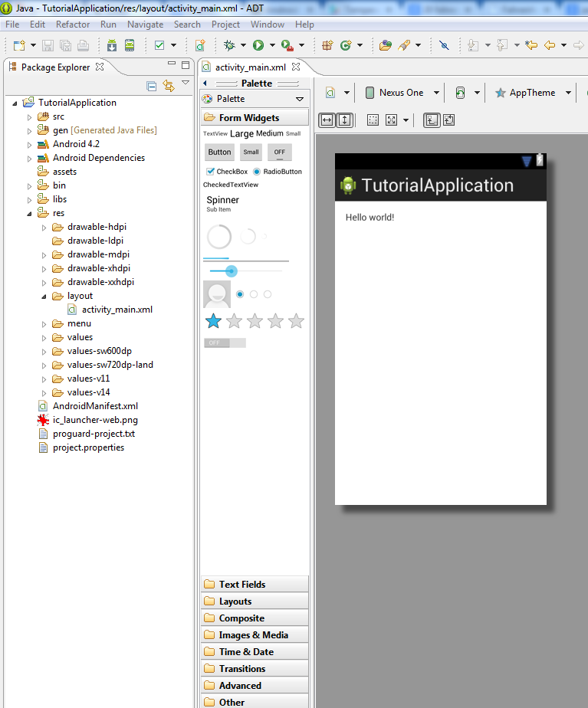
Task: Select the RatingBar stars widget
Action: pyautogui.click(x=255, y=322)
